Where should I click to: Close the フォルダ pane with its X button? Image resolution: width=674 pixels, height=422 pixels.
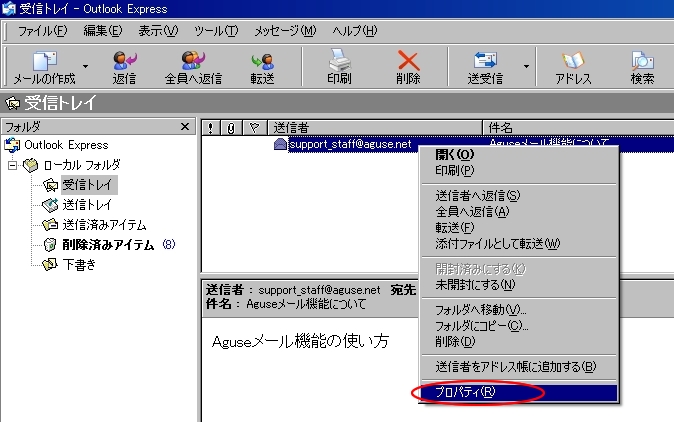[185, 127]
